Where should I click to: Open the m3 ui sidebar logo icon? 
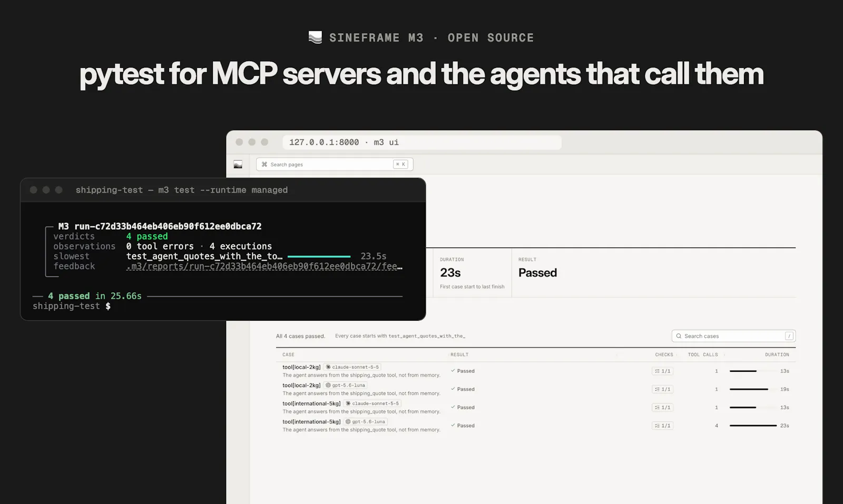click(238, 164)
